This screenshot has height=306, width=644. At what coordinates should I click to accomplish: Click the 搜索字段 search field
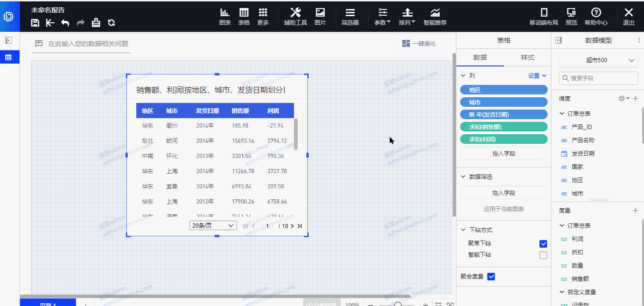coord(598,78)
